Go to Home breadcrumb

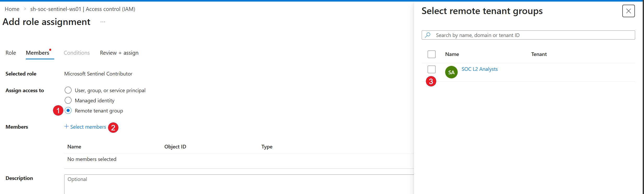point(12,9)
